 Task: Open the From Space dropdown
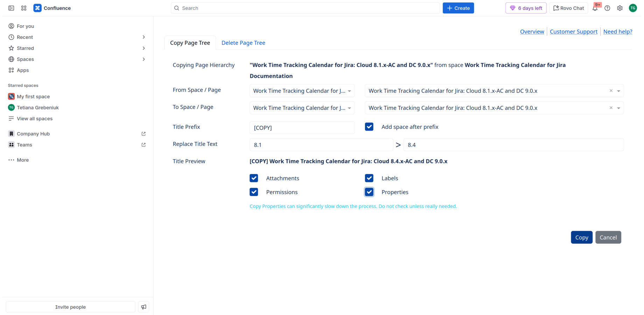pos(302,91)
